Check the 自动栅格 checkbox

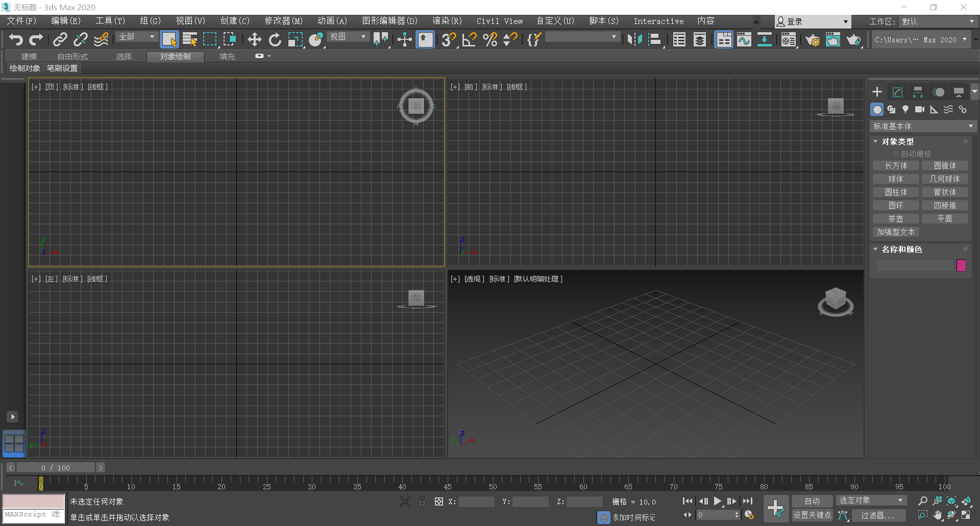coord(895,154)
